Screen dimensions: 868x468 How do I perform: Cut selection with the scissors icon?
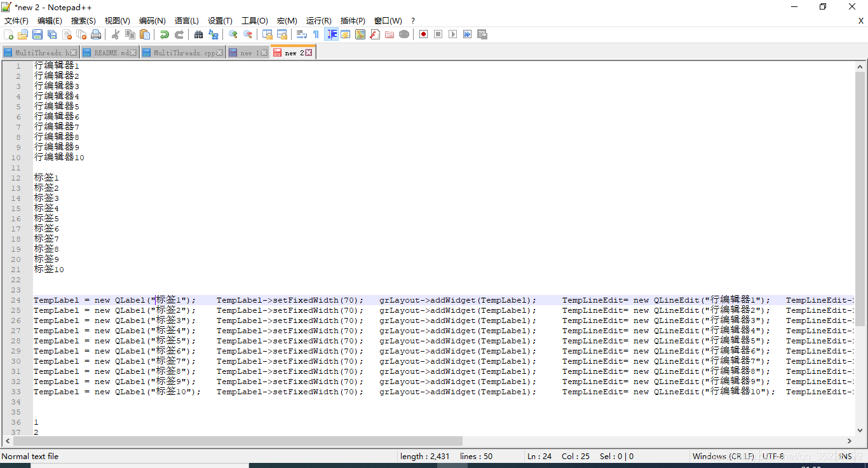[x=116, y=34]
